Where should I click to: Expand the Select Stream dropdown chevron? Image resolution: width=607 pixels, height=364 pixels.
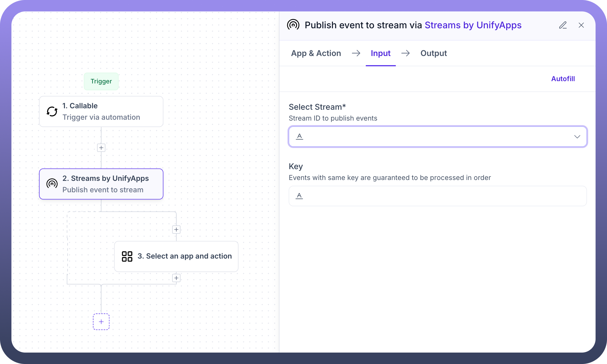pos(577,137)
